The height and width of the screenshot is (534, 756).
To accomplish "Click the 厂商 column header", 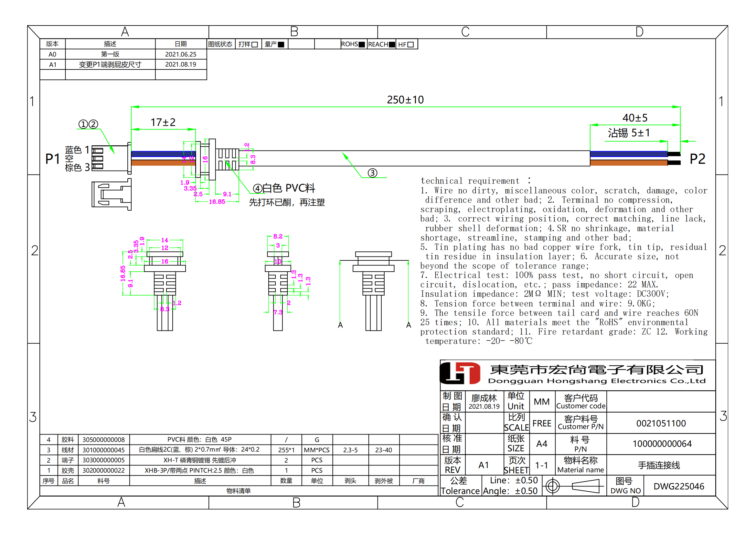I will tap(419, 481).
